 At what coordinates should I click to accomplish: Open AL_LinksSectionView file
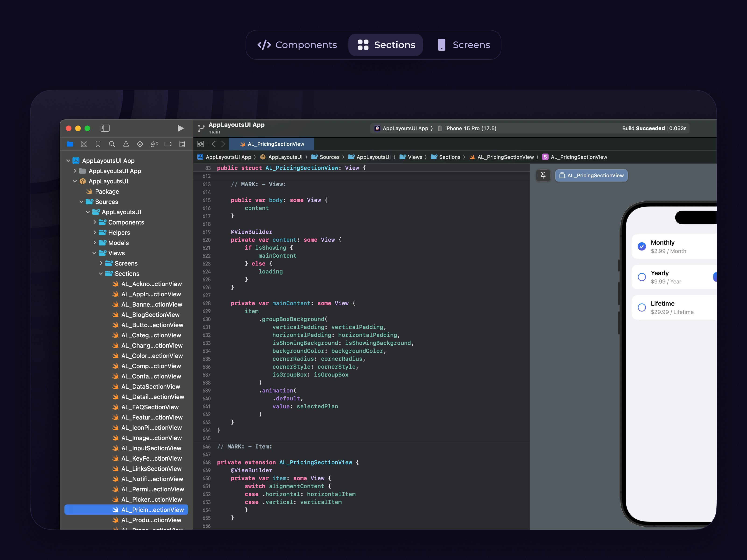click(x=151, y=469)
